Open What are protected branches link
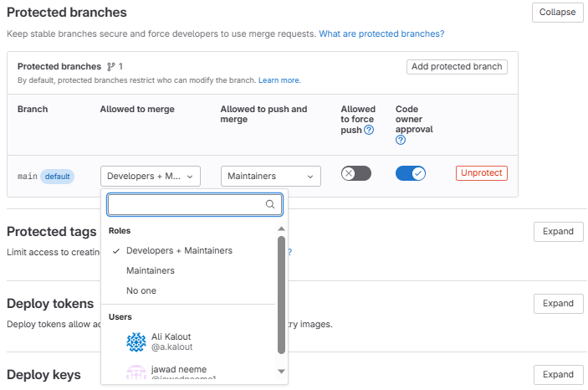Viewport: 588px width, 390px height. [x=381, y=33]
